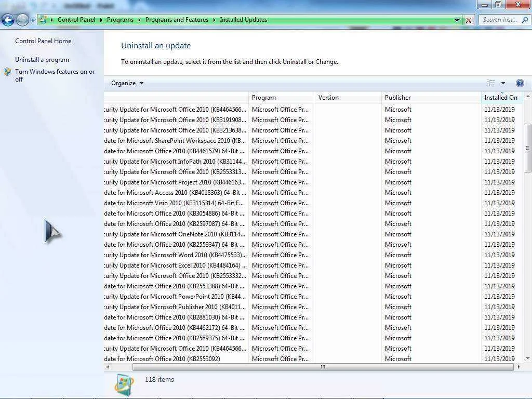Image resolution: width=532 pixels, height=399 pixels.
Task: Open address bar history dropdown arrow
Action: [457, 20]
